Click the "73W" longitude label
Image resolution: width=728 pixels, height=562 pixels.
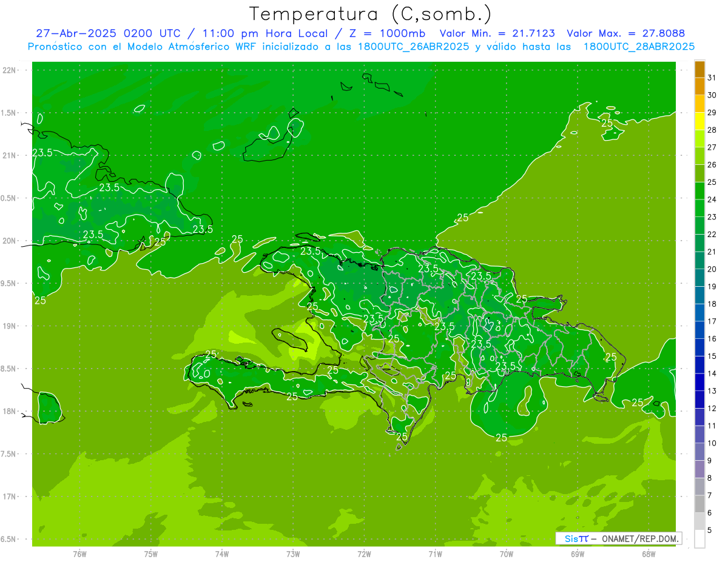point(293,554)
